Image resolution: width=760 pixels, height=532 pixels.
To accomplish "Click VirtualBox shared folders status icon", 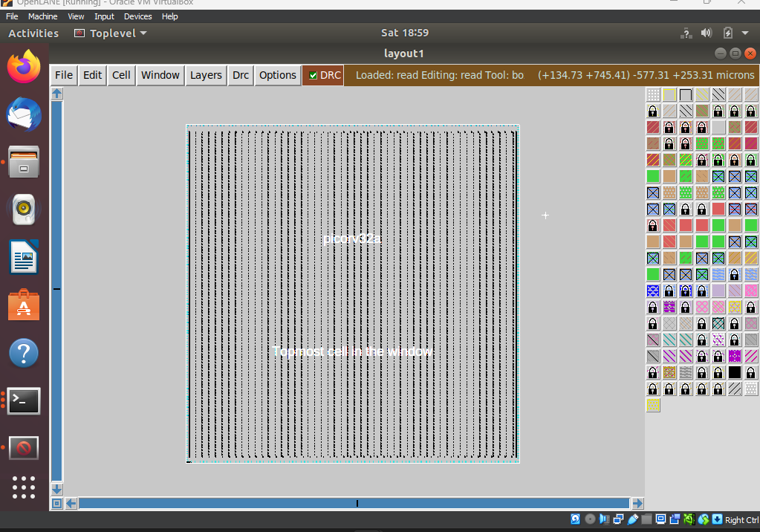I will tap(646, 519).
